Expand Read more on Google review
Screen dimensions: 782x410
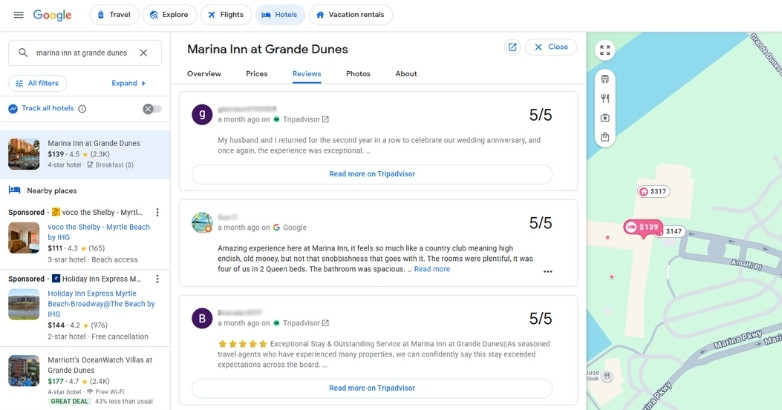[x=432, y=269]
